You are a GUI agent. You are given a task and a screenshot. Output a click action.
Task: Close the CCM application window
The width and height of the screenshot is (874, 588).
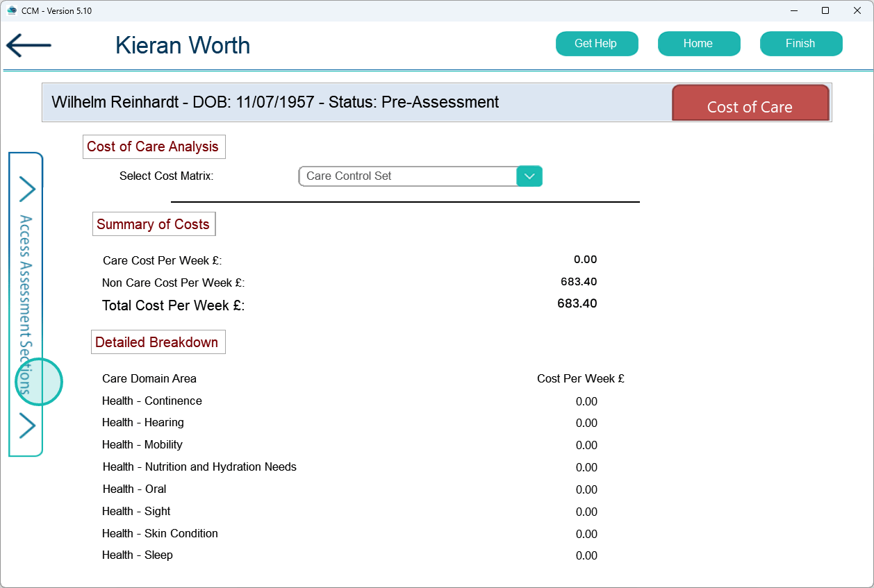(x=857, y=10)
